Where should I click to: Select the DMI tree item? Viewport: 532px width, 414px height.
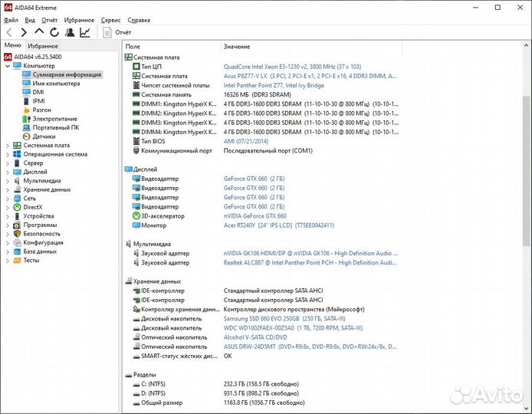click(33, 92)
